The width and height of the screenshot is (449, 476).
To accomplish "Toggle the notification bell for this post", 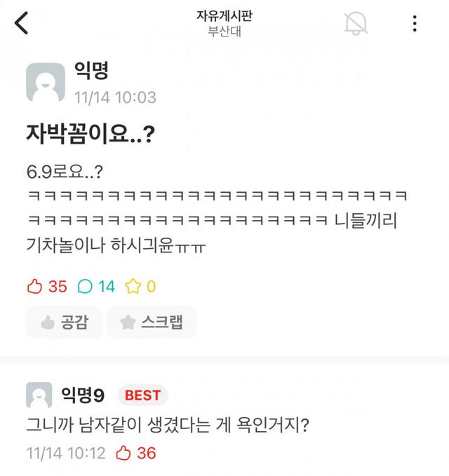I will coord(356,23).
